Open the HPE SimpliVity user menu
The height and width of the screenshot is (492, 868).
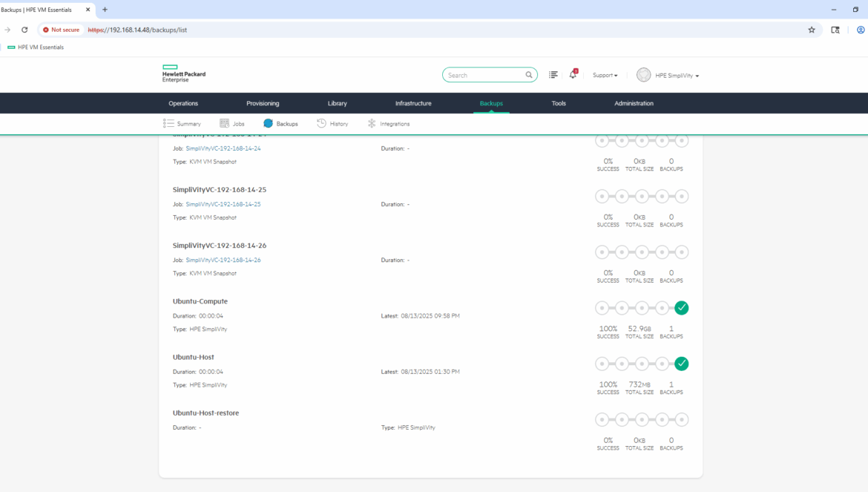pos(668,76)
